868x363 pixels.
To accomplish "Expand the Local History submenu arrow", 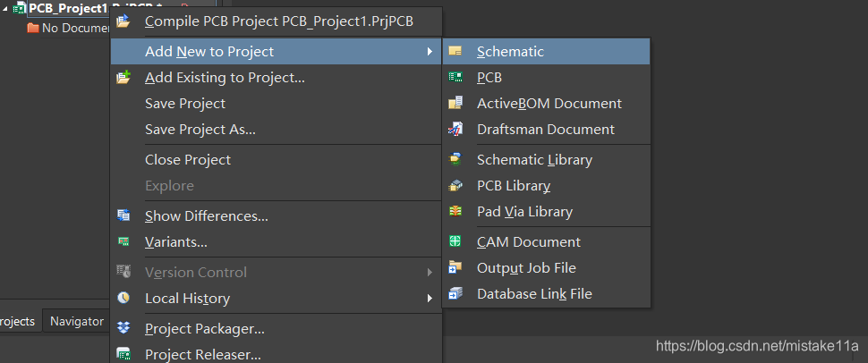I will pos(430,299).
